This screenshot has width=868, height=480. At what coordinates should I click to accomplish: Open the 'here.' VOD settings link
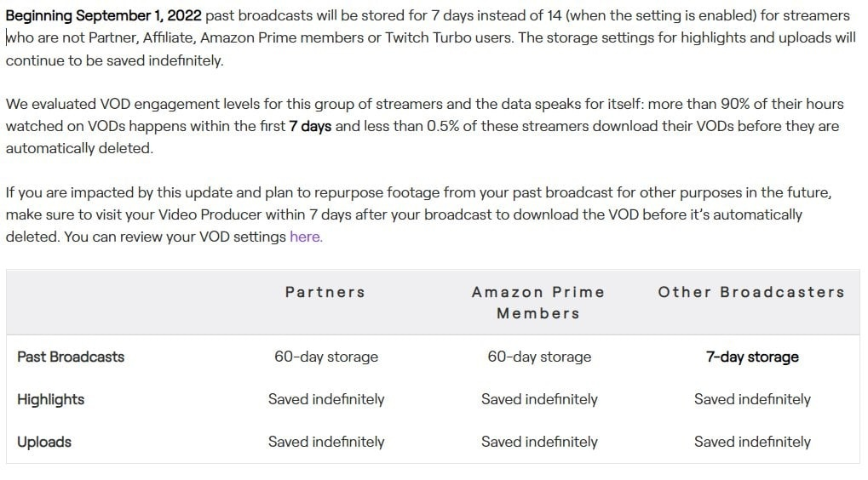pyautogui.click(x=306, y=237)
